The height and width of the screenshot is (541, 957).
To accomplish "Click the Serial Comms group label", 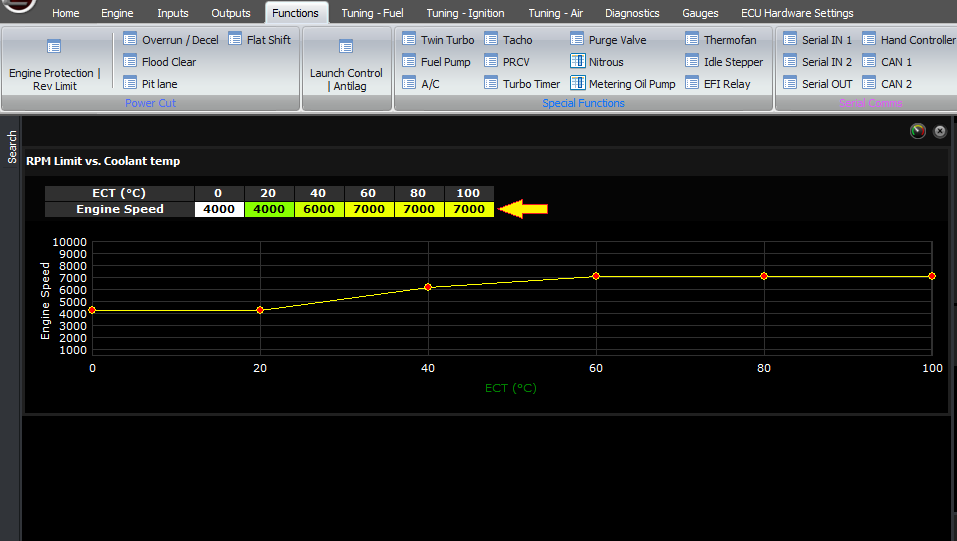I will pos(870,103).
